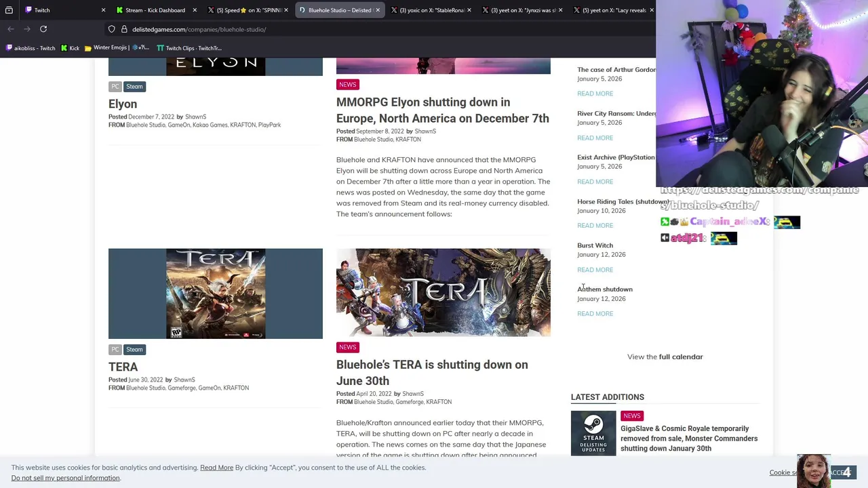Open the TERA box art thumbnail
This screenshot has width=868, height=488.
216,293
